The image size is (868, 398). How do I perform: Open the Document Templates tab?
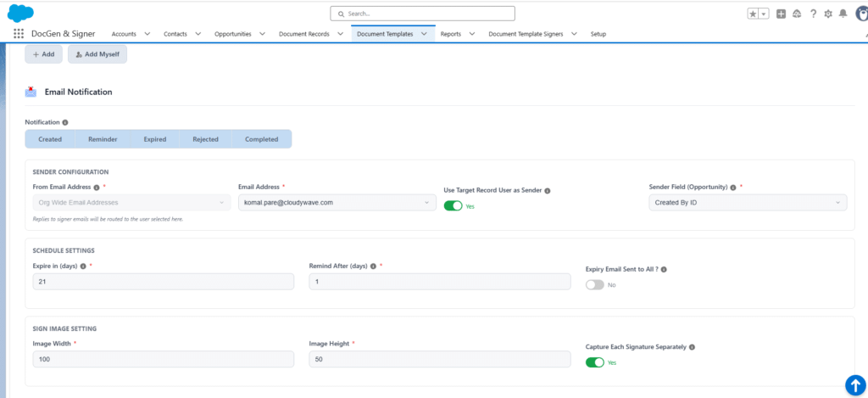coord(385,34)
